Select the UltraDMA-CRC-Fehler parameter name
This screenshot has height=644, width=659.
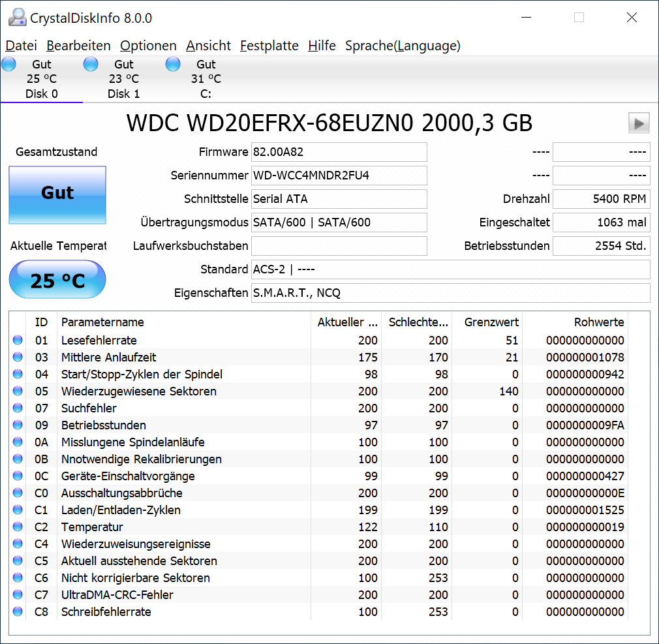coord(117,595)
